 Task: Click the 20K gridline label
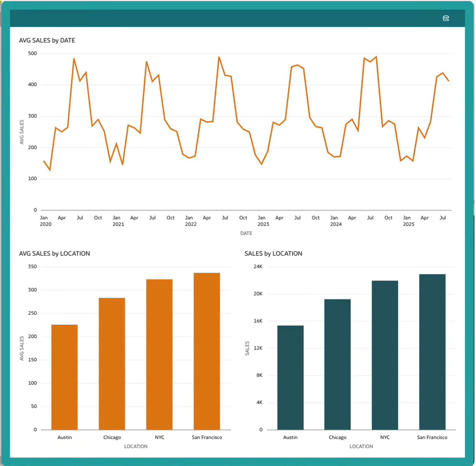coord(258,293)
